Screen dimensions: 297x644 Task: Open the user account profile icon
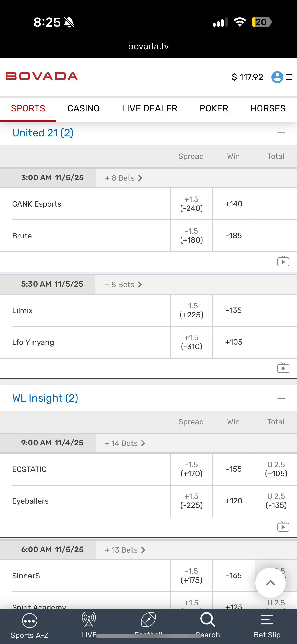click(277, 77)
